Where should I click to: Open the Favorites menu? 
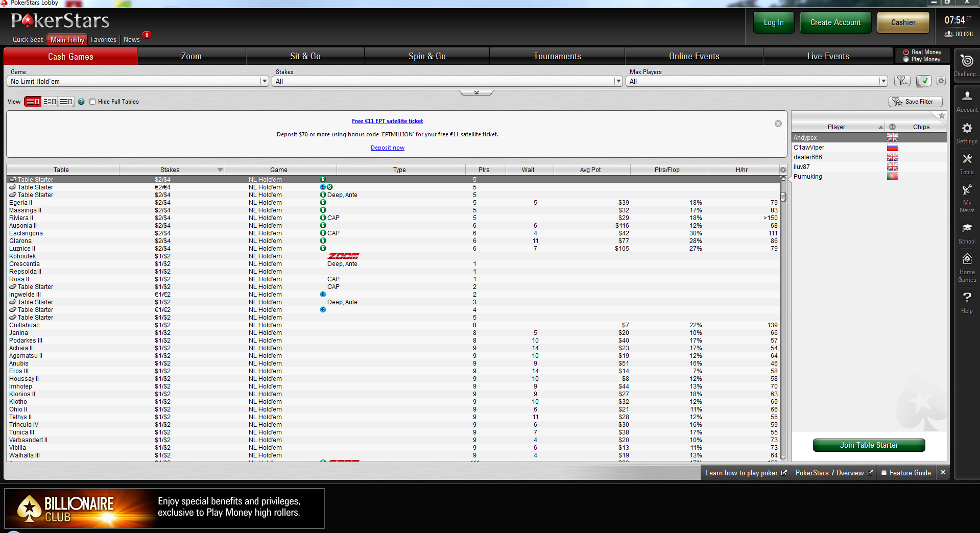104,39
